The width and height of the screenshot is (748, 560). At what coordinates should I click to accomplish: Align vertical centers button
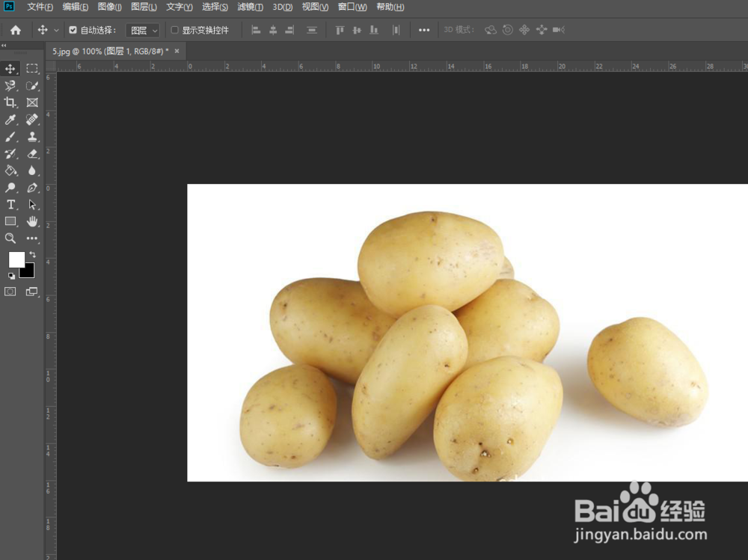pos(357,30)
